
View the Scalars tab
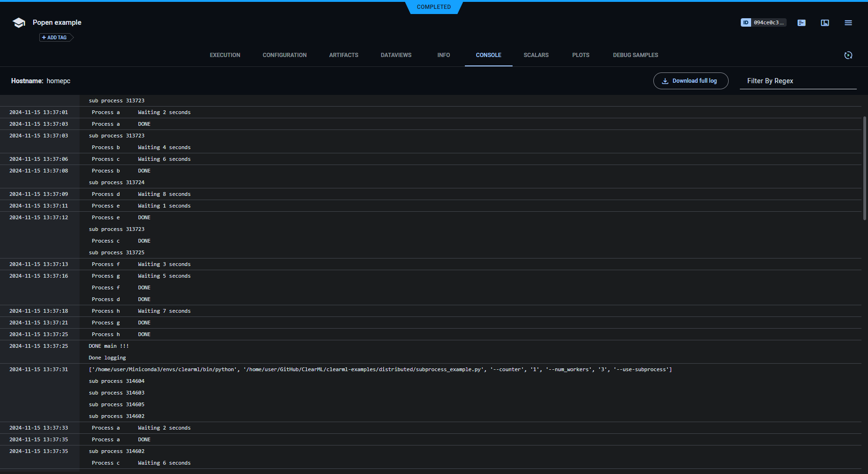[x=536, y=55]
